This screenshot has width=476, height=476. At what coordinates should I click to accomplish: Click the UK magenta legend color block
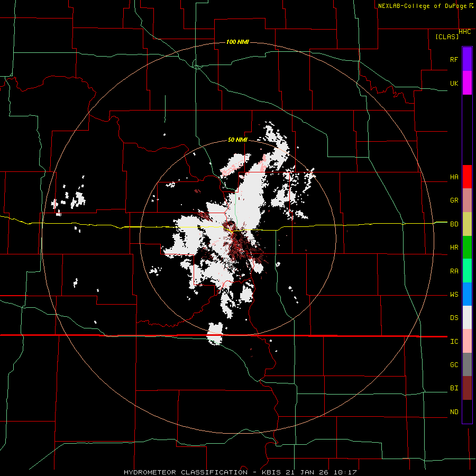[467, 83]
